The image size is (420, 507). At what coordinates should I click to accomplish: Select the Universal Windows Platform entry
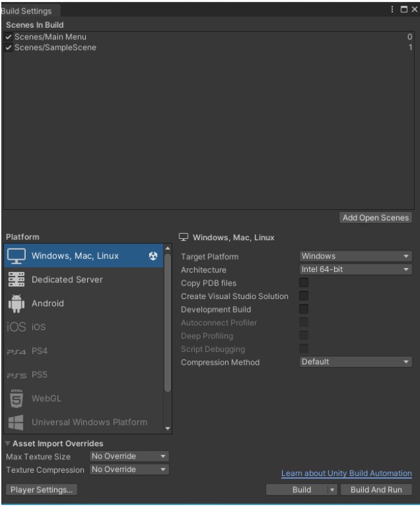(x=83, y=422)
